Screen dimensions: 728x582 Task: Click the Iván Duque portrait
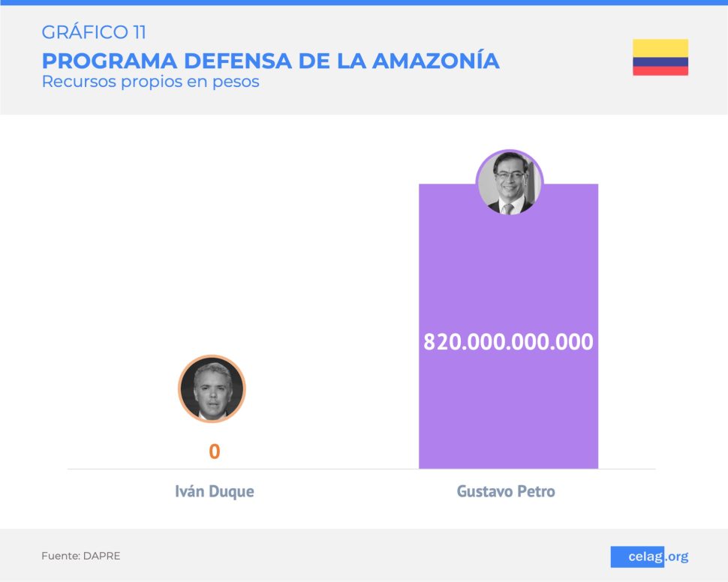click(212, 389)
